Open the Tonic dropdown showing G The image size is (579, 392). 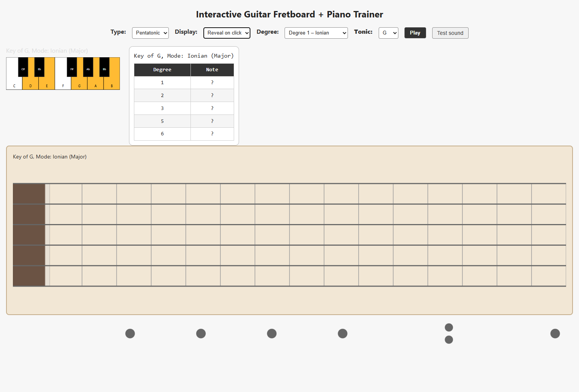[389, 33]
